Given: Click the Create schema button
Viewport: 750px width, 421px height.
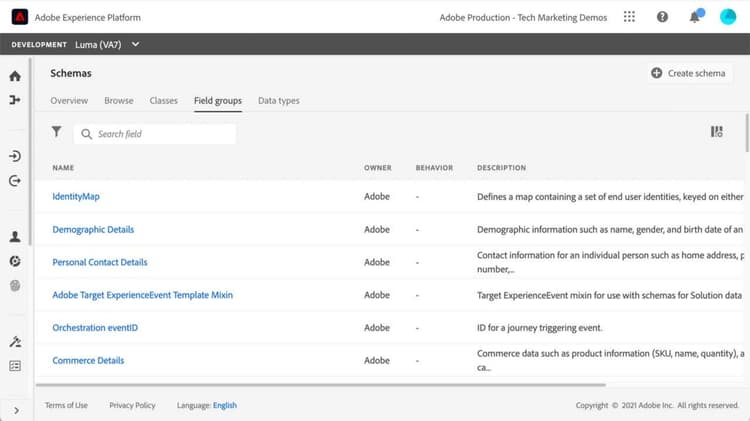Looking at the screenshot, I should click(687, 73).
